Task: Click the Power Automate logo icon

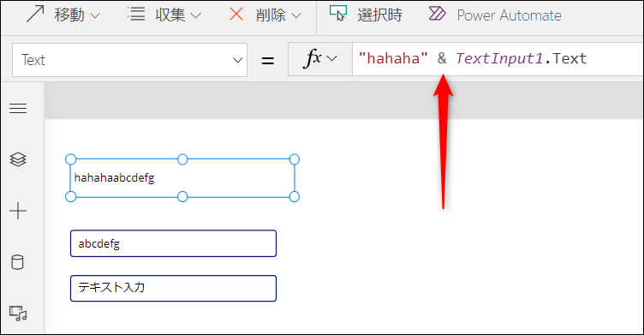Action: [438, 14]
